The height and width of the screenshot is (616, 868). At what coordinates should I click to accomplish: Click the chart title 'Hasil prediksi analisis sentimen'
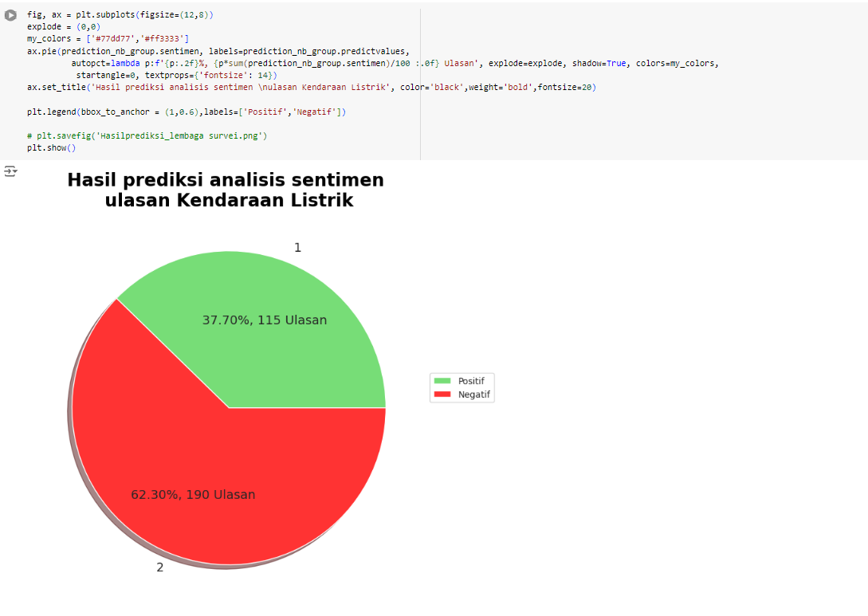coord(226,180)
